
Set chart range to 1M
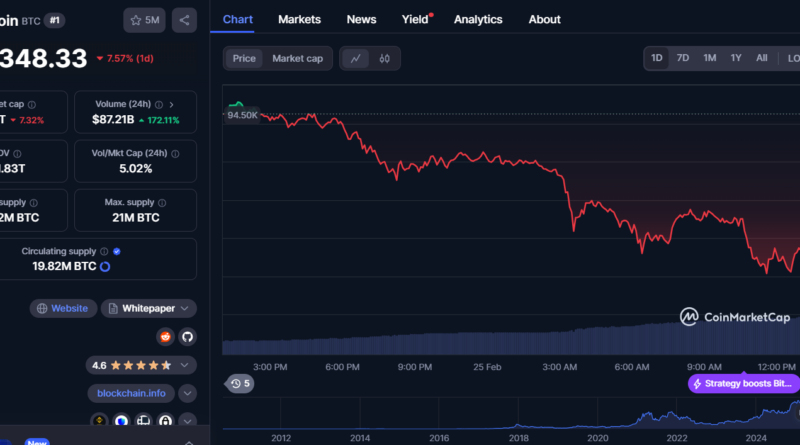(x=710, y=58)
